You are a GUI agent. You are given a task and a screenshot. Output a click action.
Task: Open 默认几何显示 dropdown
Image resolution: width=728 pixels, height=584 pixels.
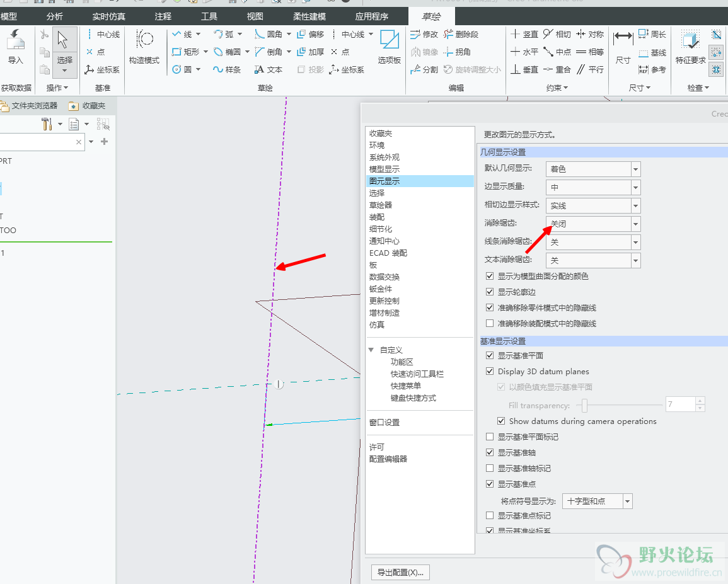(x=593, y=169)
